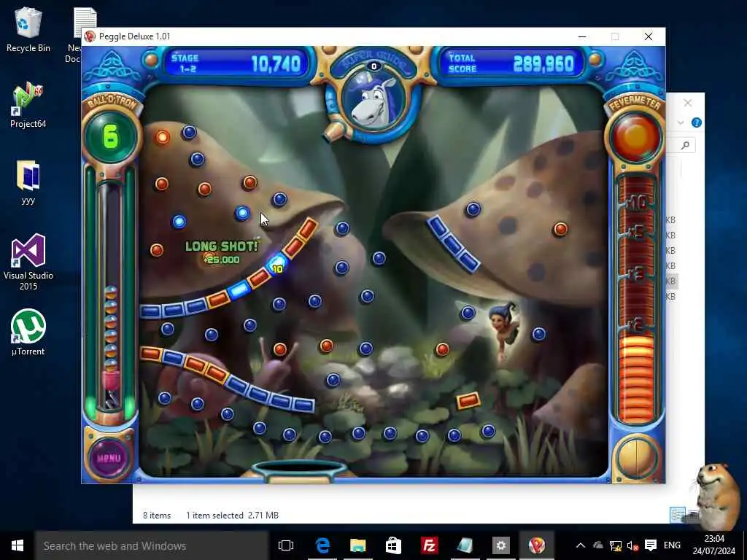Click the help icon in File Explorer
This screenshot has height=560, width=747.
point(697,122)
